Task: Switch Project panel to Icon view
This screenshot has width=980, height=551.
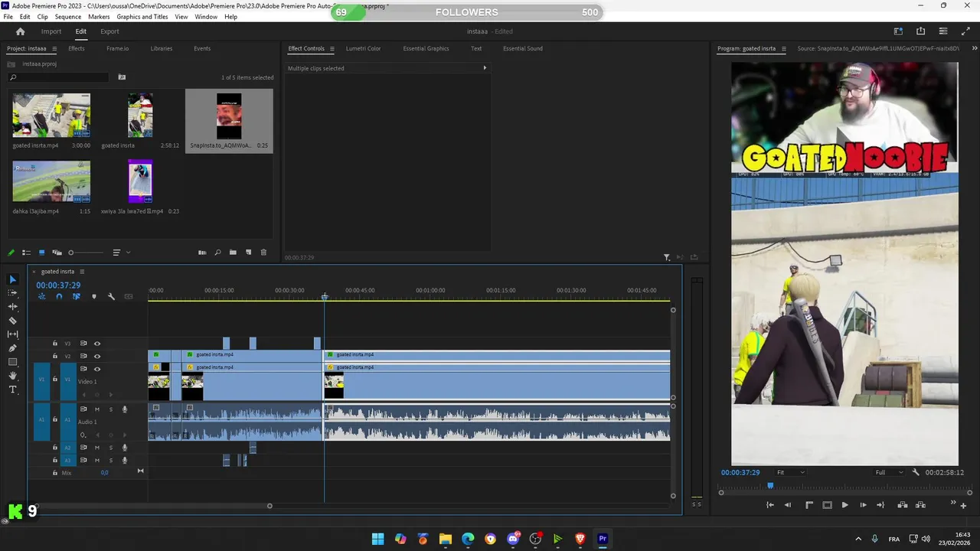Action: click(x=41, y=253)
